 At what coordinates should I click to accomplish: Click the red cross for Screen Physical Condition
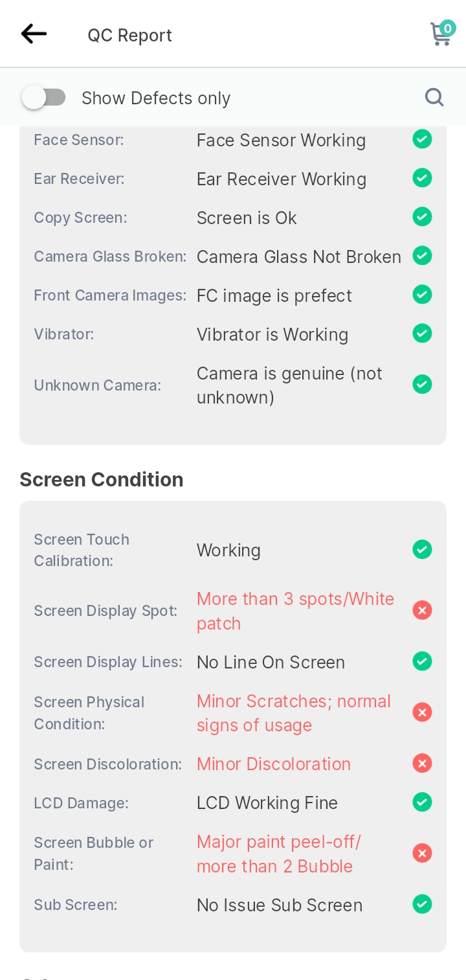point(422,712)
